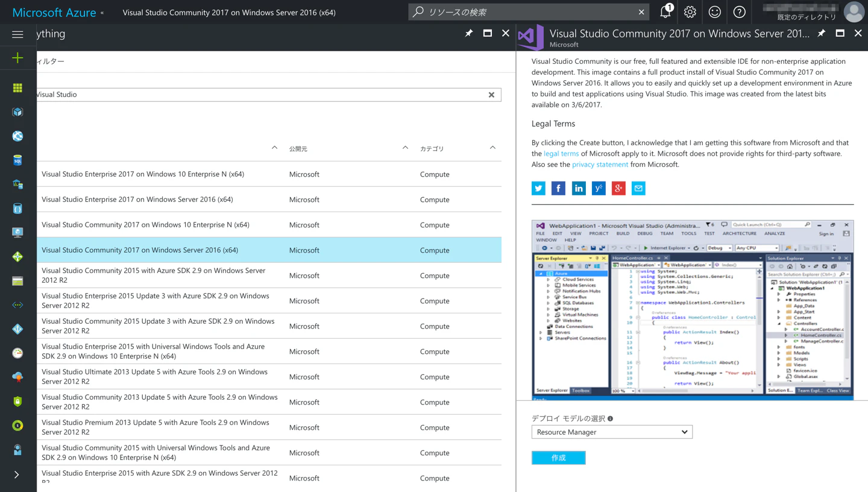Click the feedback smiley icon

click(715, 12)
